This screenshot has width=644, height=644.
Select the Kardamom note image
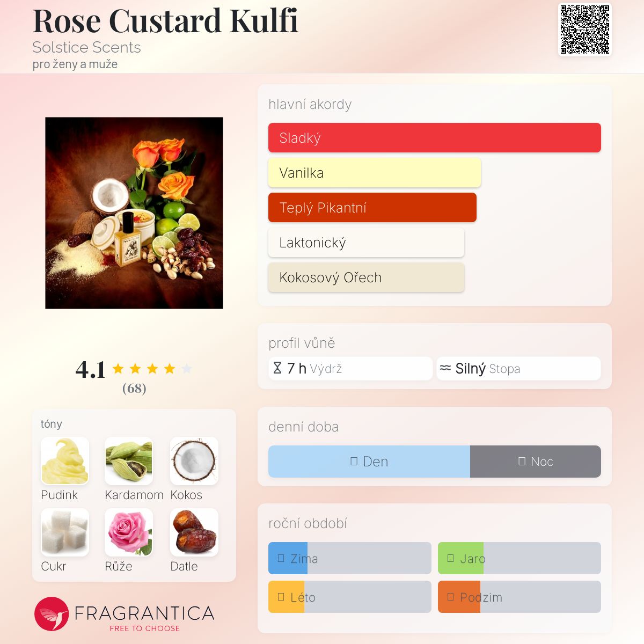[129, 461]
